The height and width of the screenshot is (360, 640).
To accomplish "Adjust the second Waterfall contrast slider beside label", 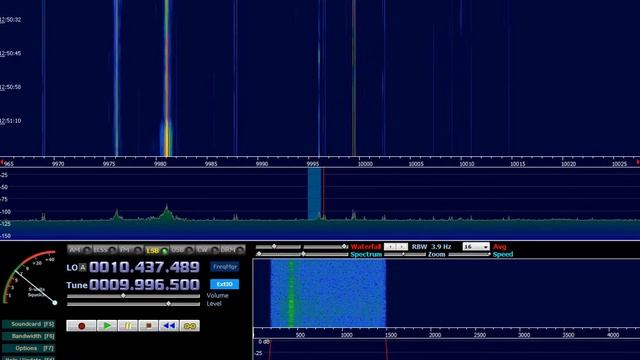I will 326,247.
